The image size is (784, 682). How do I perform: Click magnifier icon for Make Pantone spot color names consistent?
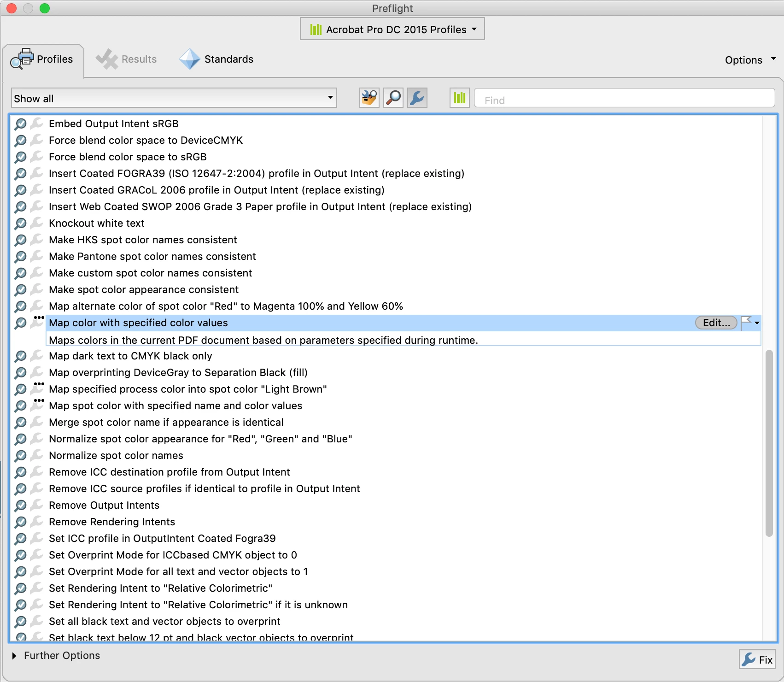[20, 256]
